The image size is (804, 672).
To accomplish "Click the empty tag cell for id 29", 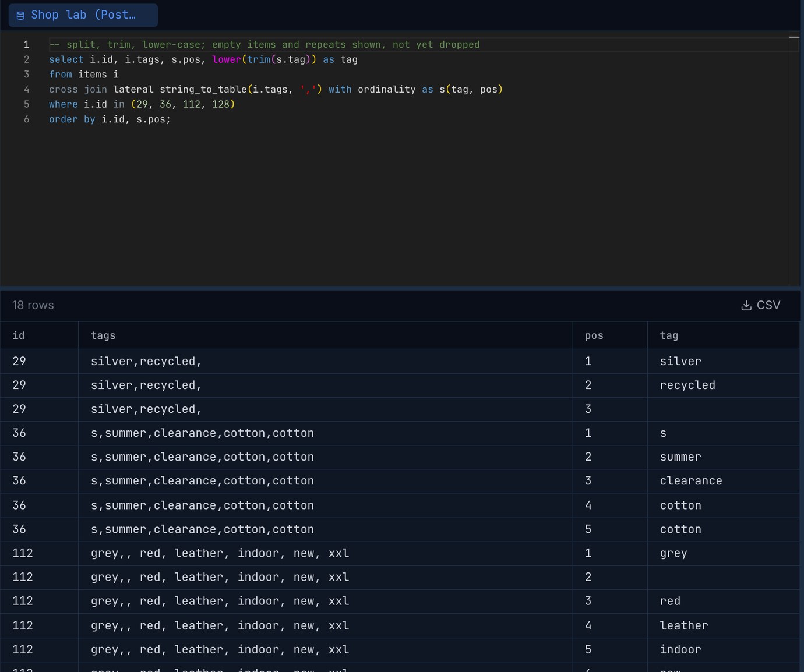I will tap(724, 409).
